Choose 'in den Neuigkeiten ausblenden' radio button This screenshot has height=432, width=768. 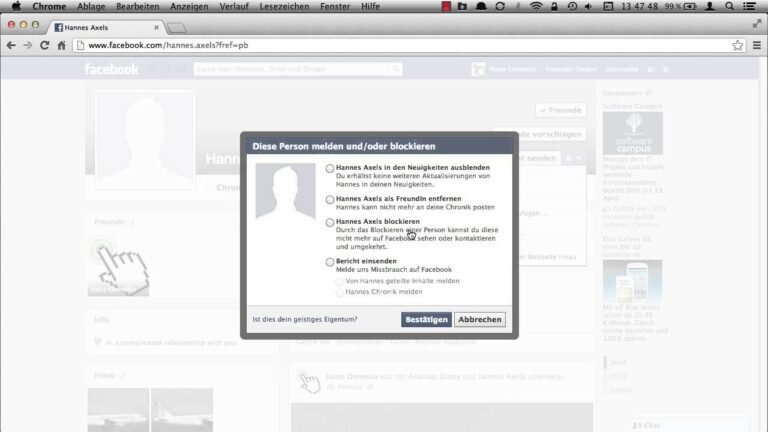331,167
